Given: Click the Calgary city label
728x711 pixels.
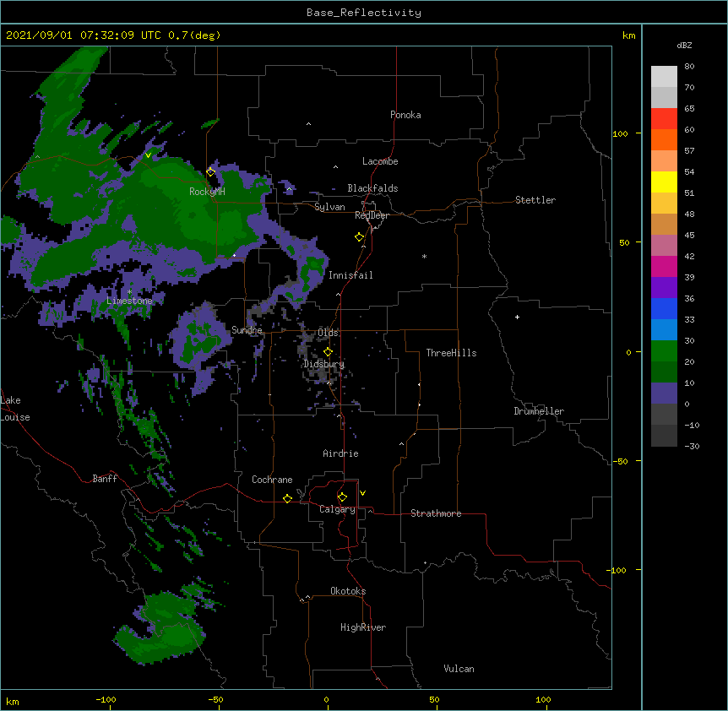Looking at the screenshot, I should pyautogui.click(x=338, y=509).
